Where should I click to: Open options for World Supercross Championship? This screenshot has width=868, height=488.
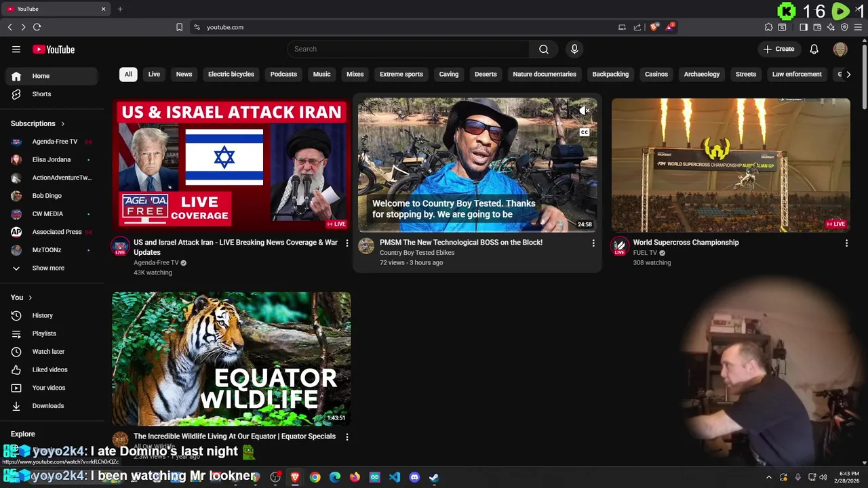pyautogui.click(x=846, y=243)
